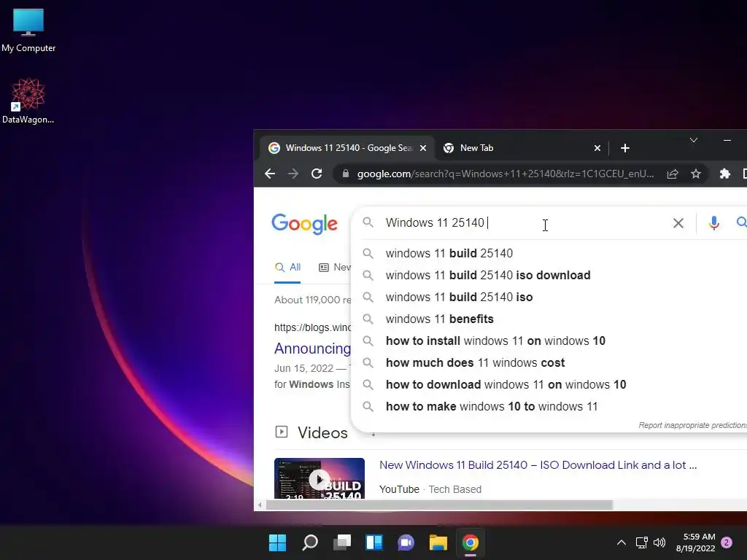Open the DataWagon desktop shortcut
Screen dimensions: 747x560
coord(28,101)
